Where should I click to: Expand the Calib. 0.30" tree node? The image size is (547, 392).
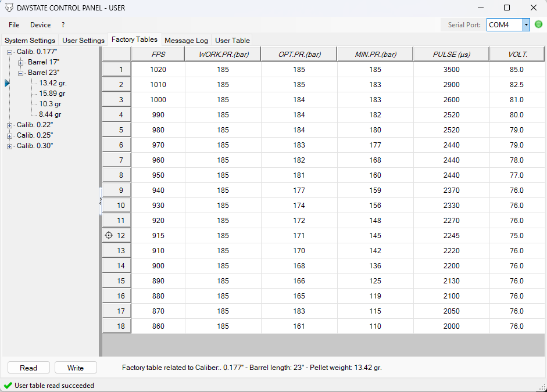point(9,146)
